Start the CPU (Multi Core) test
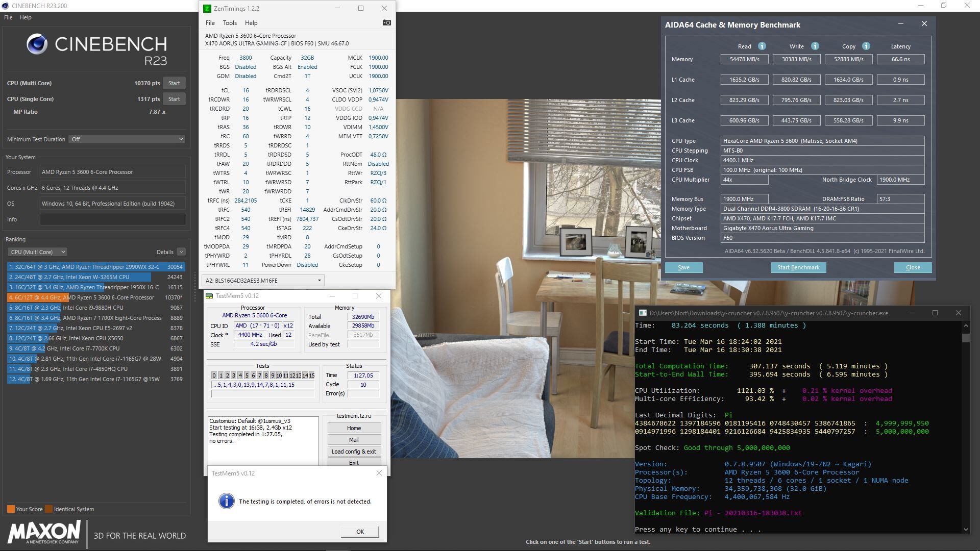The height and width of the screenshot is (551, 980). coord(174,83)
